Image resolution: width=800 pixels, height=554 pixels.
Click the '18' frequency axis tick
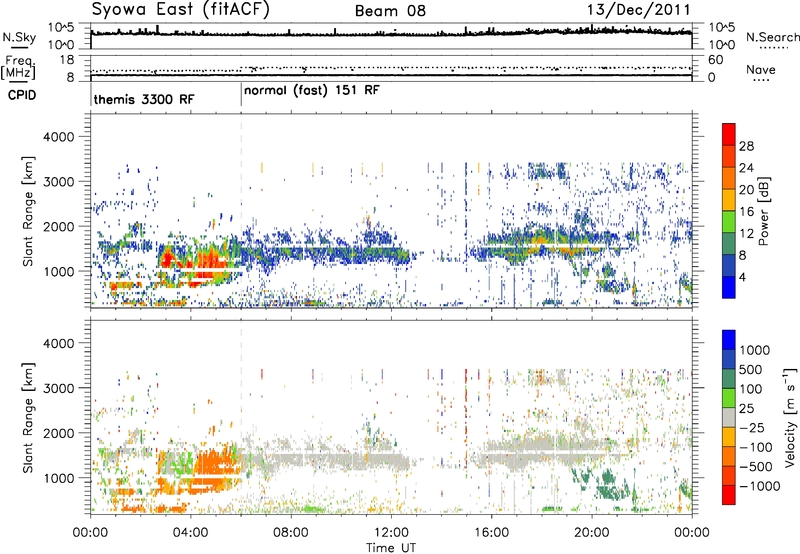coord(67,60)
